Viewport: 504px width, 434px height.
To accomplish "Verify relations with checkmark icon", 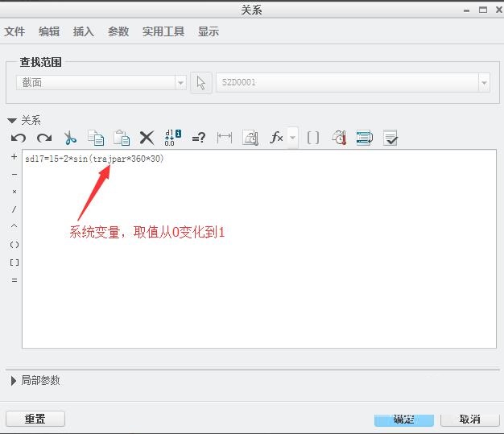I will click(390, 138).
